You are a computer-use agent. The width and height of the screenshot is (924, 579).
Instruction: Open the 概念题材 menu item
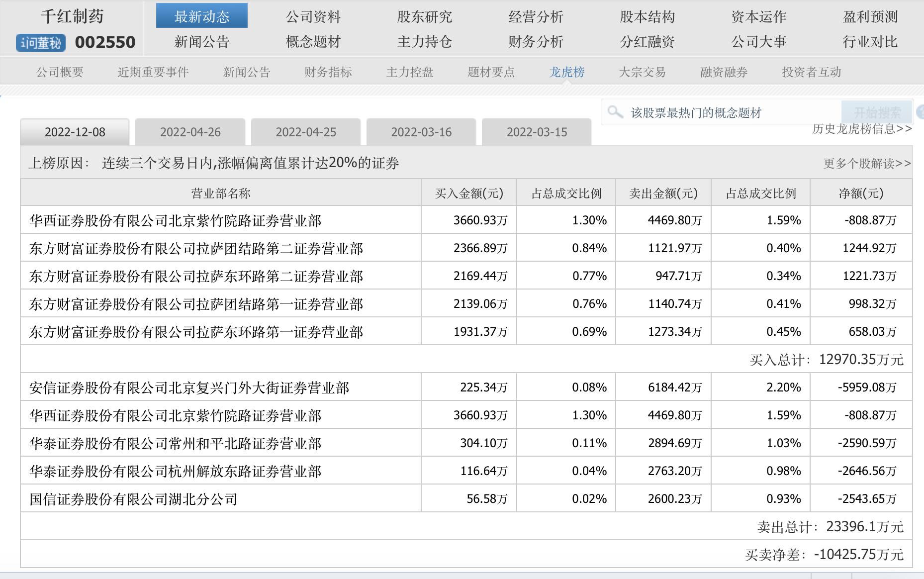[x=313, y=42]
